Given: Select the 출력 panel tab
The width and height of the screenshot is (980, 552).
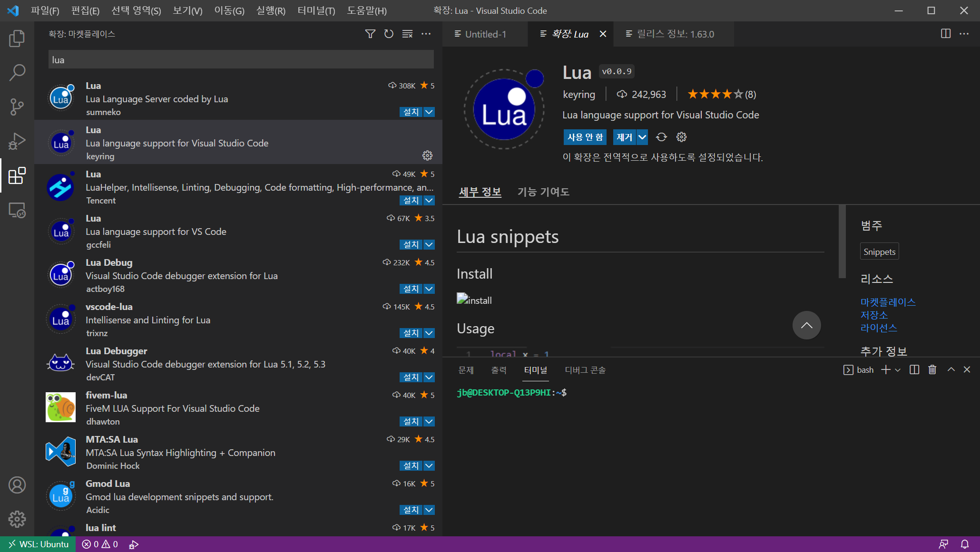Looking at the screenshot, I should point(499,370).
